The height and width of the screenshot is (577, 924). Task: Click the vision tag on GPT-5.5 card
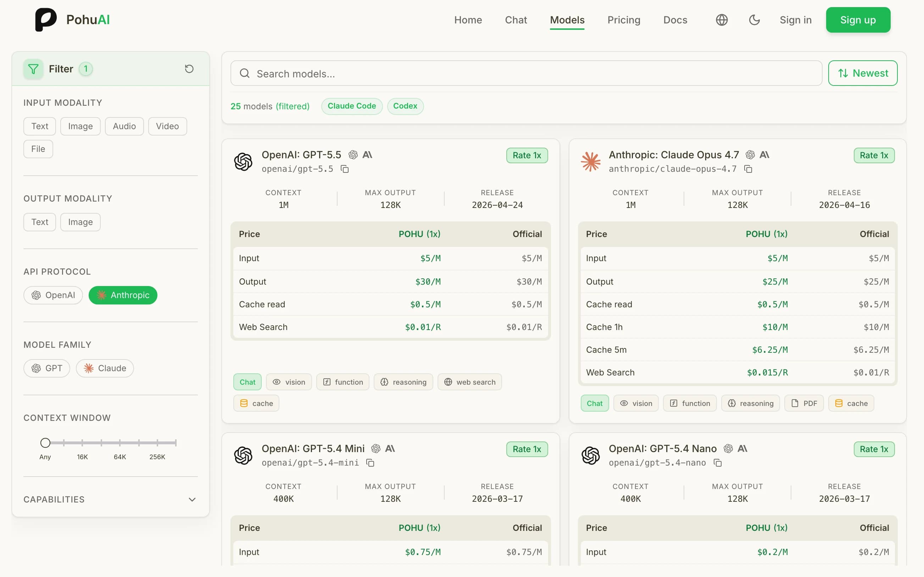coord(289,382)
